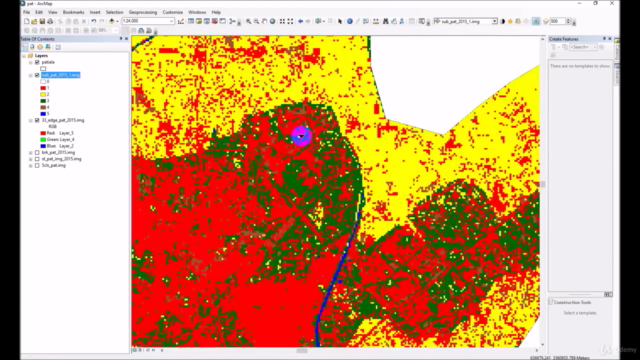Open the Edit menu
640x360 pixels.
(39, 12)
